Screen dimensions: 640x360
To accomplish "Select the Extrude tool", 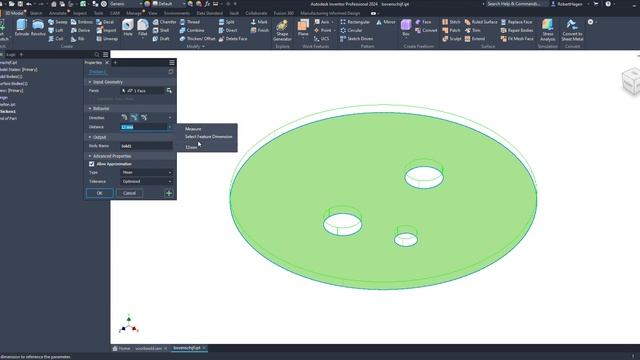I will click(22, 28).
